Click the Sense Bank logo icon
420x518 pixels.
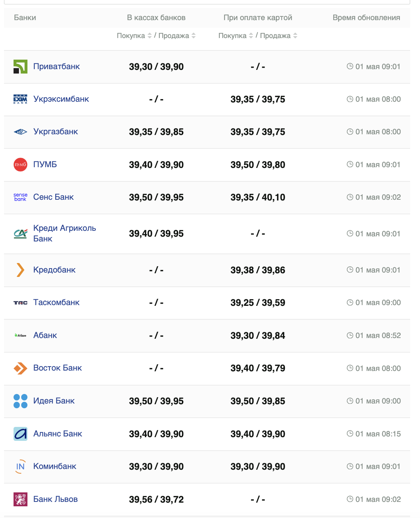[20, 197]
